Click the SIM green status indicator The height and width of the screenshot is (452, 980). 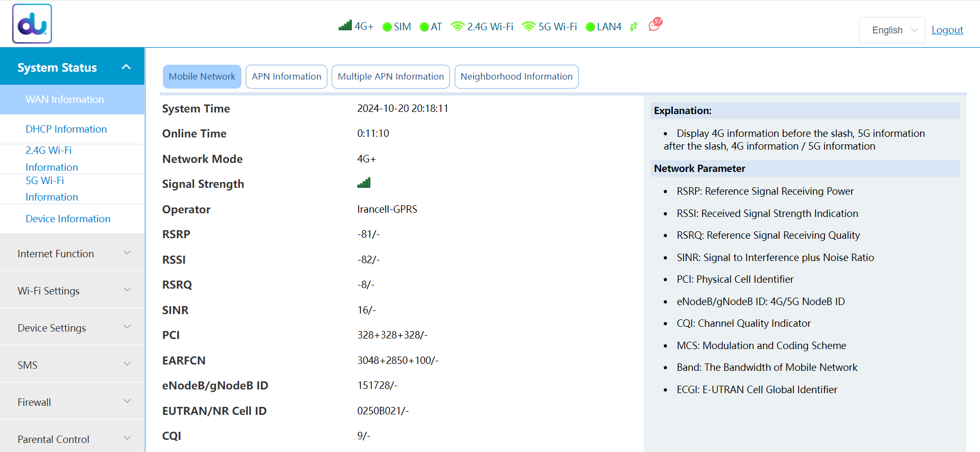coord(387,27)
